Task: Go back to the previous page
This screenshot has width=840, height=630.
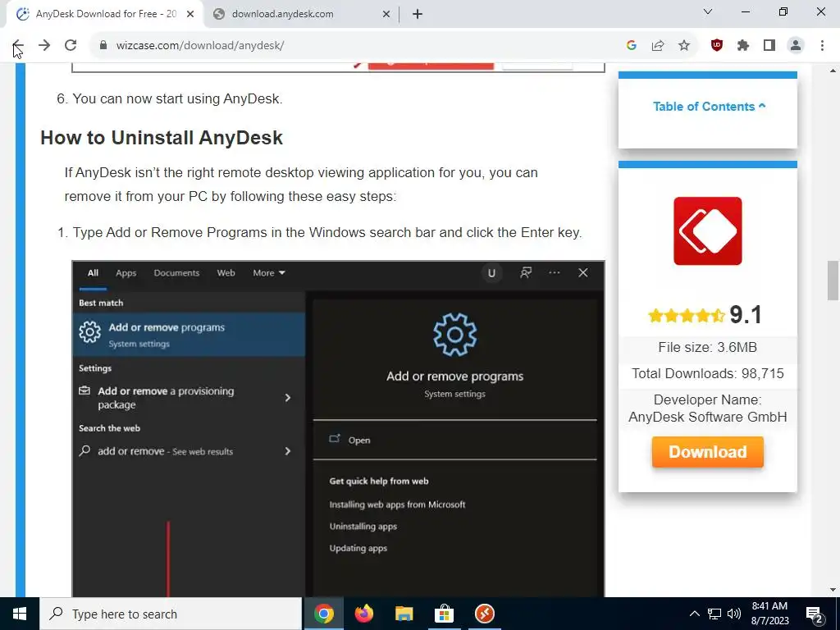Action: click(x=18, y=46)
